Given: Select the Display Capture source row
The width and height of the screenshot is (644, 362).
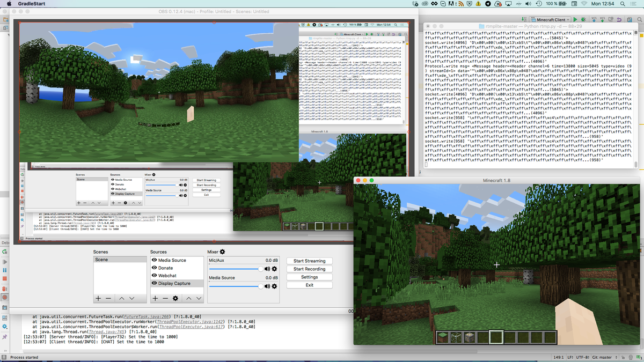Looking at the screenshot, I should coord(177,283).
